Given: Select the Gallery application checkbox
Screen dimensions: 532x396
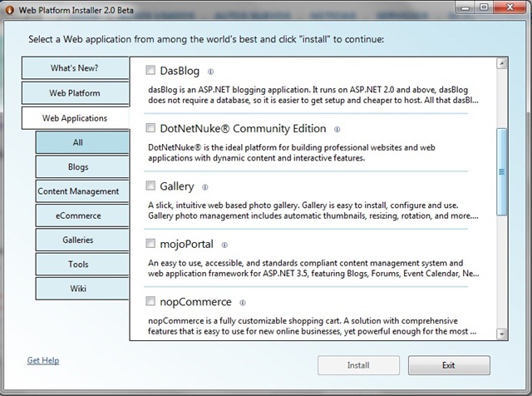Looking at the screenshot, I should [150, 186].
